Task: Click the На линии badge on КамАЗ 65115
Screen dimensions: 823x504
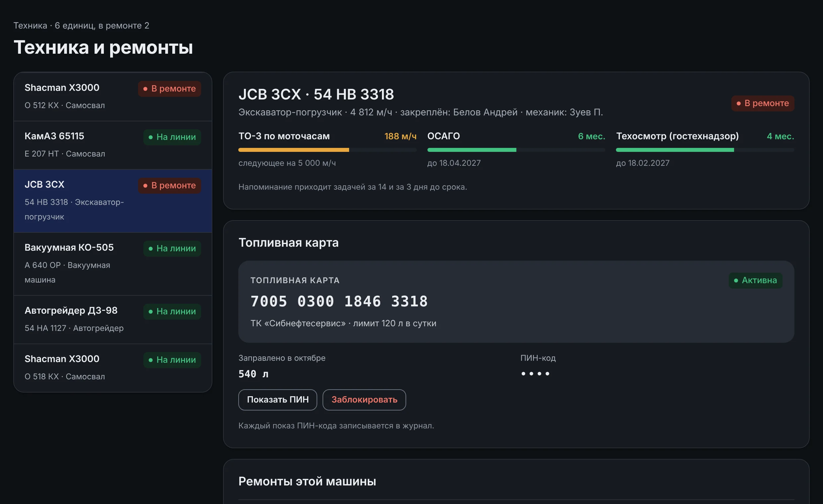Action: pyautogui.click(x=172, y=137)
